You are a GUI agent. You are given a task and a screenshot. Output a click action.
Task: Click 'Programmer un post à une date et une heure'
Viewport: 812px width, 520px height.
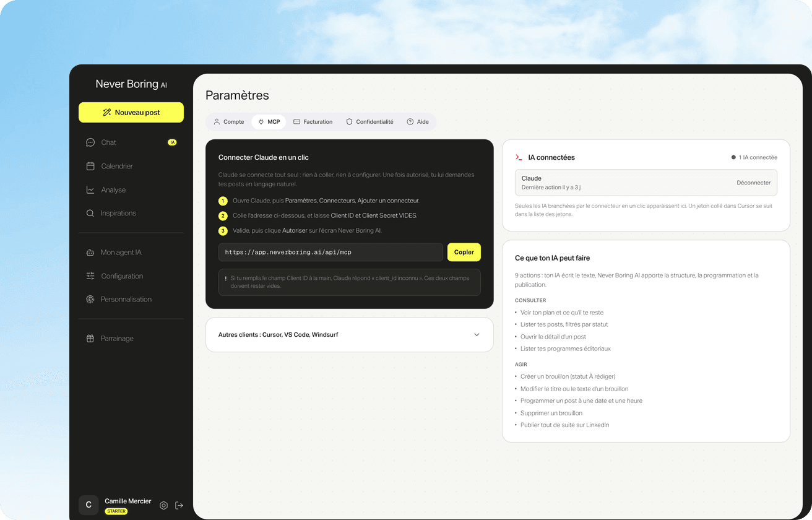(x=582, y=401)
